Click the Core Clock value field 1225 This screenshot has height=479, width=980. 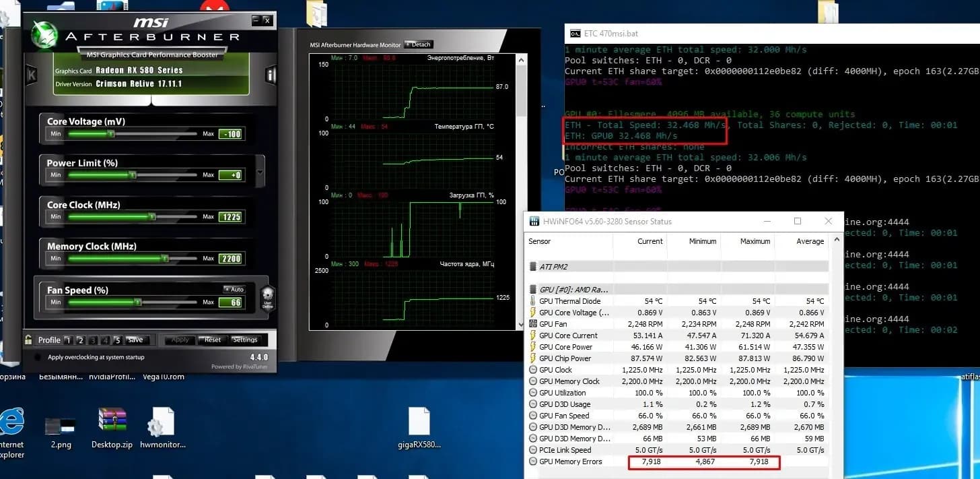point(230,217)
